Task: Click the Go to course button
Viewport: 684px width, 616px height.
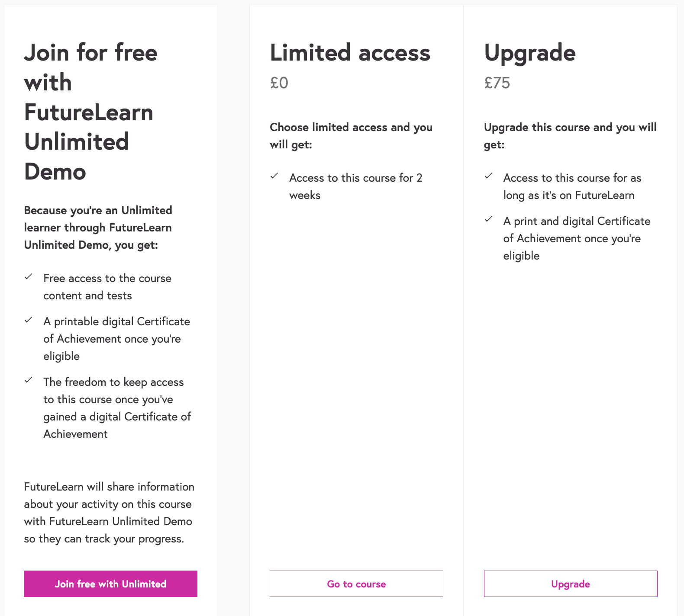Action: (356, 584)
